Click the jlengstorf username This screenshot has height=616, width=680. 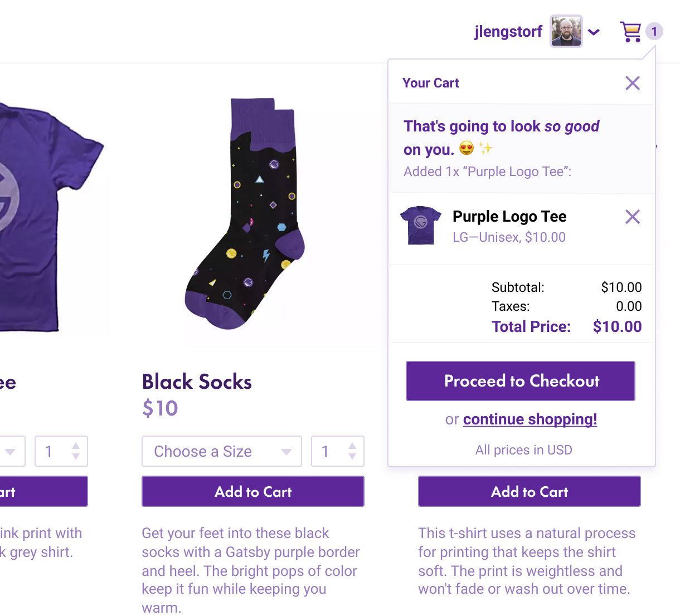pyautogui.click(x=508, y=31)
